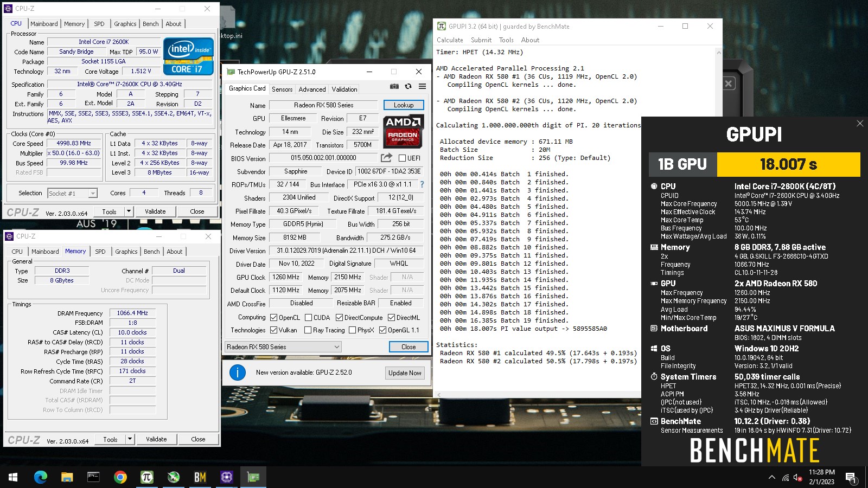Image resolution: width=868 pixels, height=488 pixels.
Task: Open the Windows Start menu
Action: [x=13, y=477]
